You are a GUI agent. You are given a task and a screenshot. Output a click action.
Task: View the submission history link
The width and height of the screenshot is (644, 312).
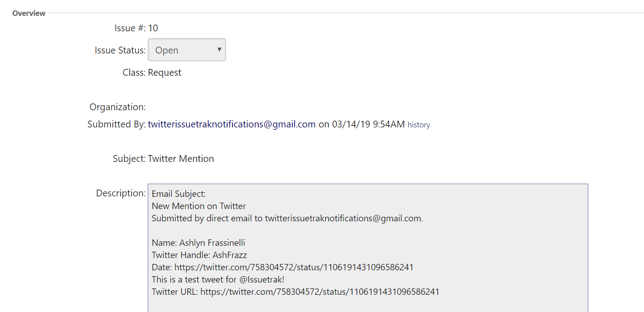click(419, 125)
